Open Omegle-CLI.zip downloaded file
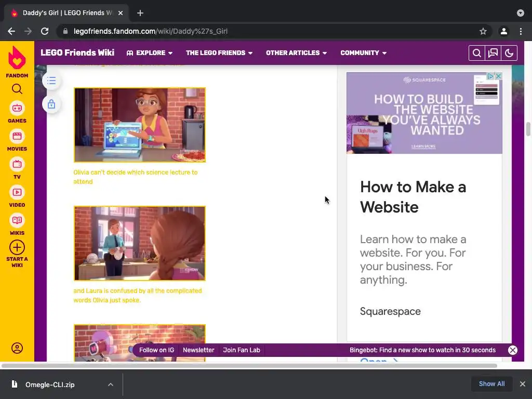The width and height of the screenshot is (532, 399). (50, 384)
